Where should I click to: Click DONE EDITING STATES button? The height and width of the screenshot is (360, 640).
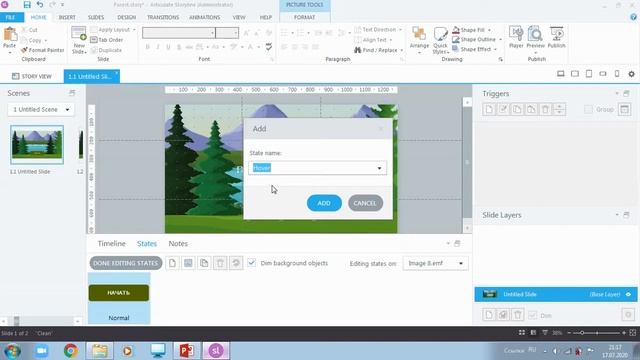coord(125,263)
